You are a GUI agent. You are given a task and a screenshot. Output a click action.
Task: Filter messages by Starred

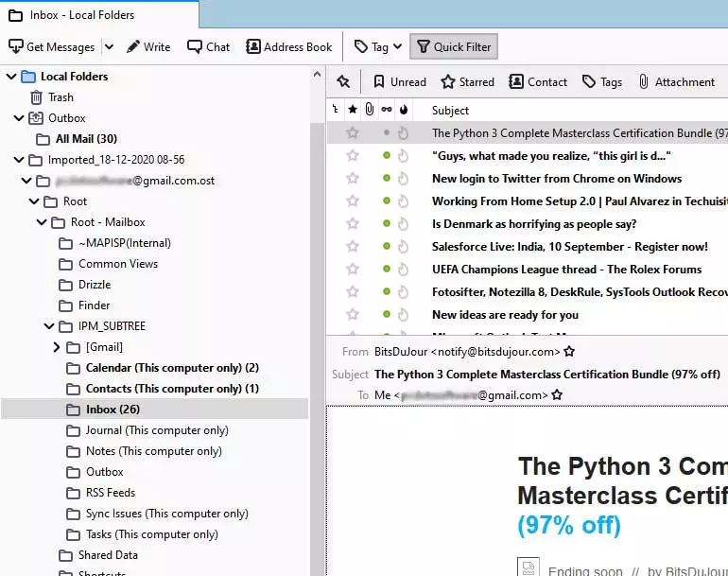[468, 82]
